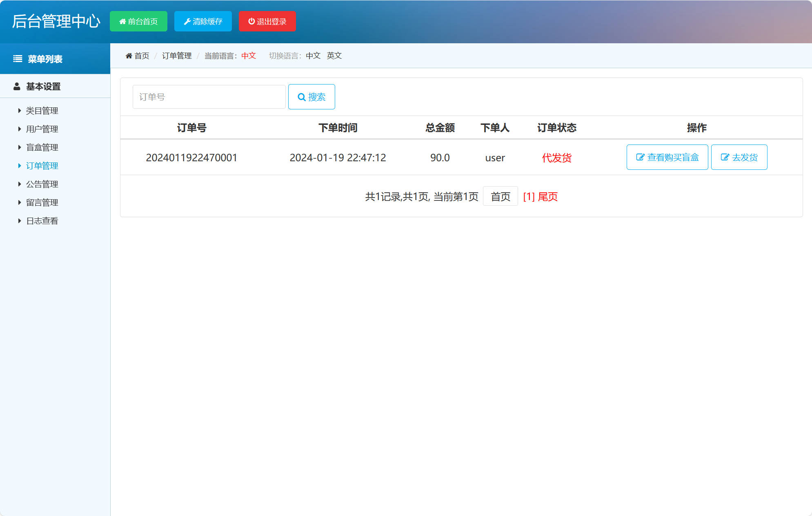812x516 pixels.
Task: Expand the 盲盒管理 sidebar item arrow
Action: (x=20, y=147)
